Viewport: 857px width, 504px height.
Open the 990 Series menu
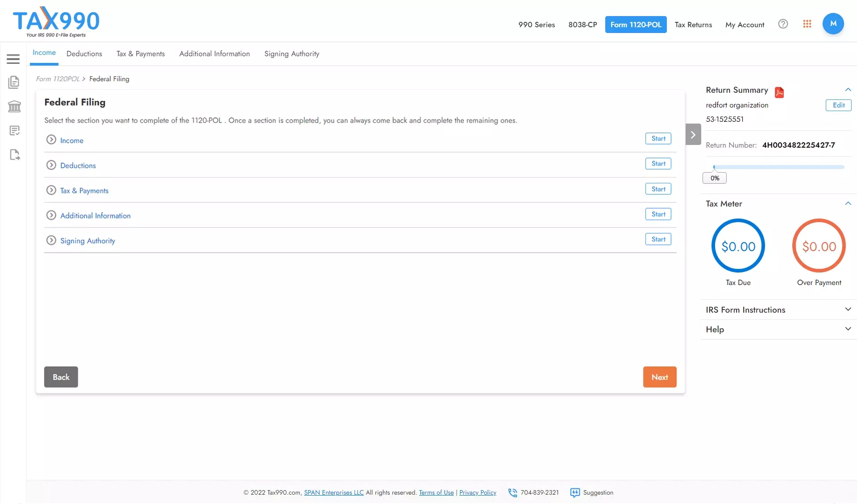[537, 25]
